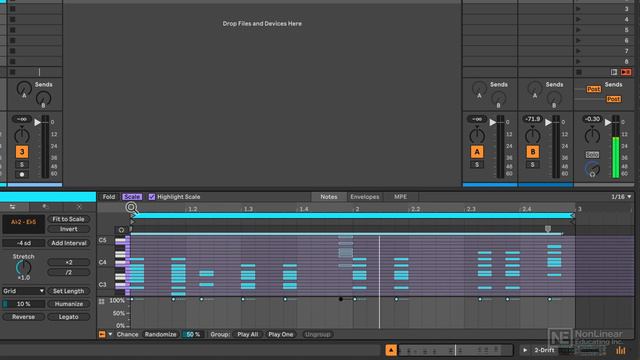Click the volume fader triangle on return A

click(x=493, y=122)
